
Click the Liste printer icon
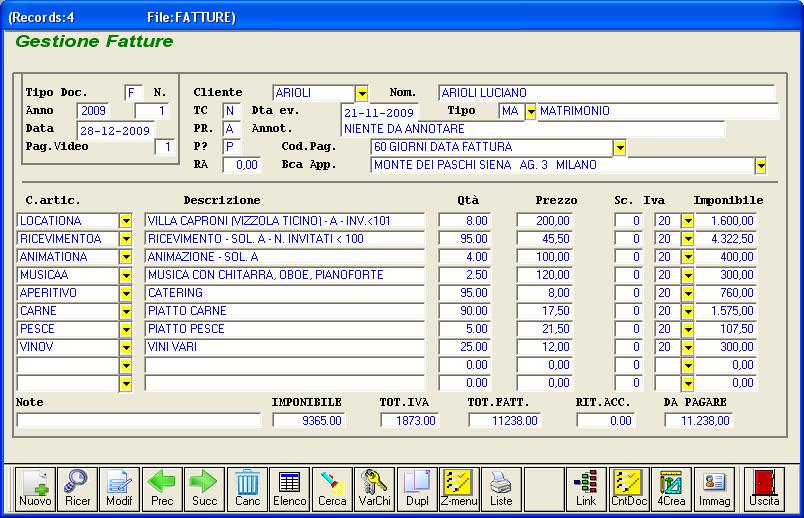pos(501,489)
